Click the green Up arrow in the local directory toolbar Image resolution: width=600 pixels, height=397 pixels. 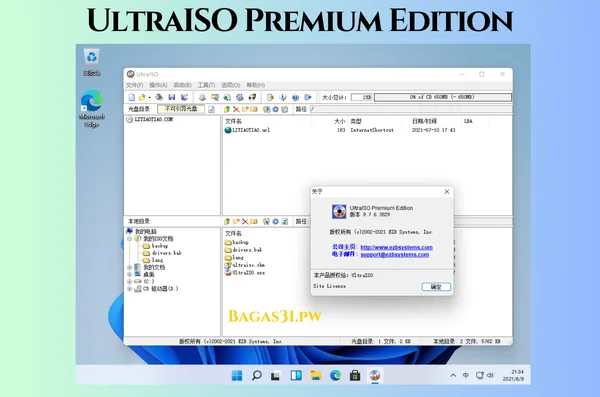click(227, 222)
